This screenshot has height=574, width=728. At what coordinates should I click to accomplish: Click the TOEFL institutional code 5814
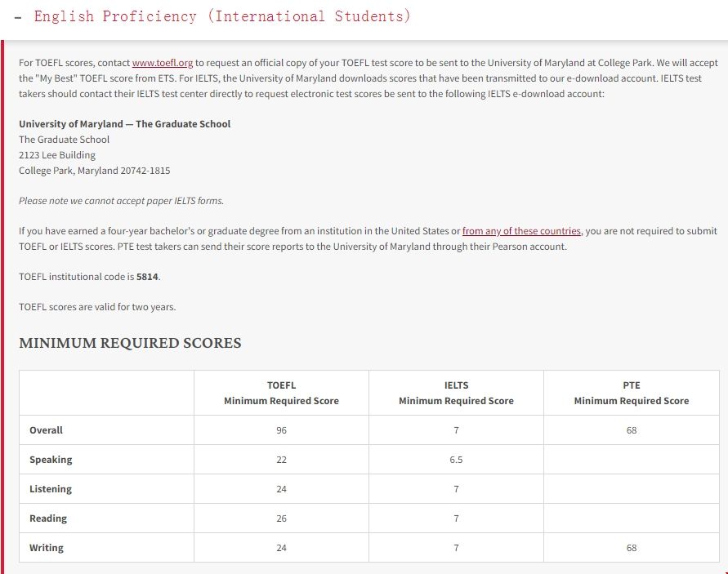[x=148, y=277]
